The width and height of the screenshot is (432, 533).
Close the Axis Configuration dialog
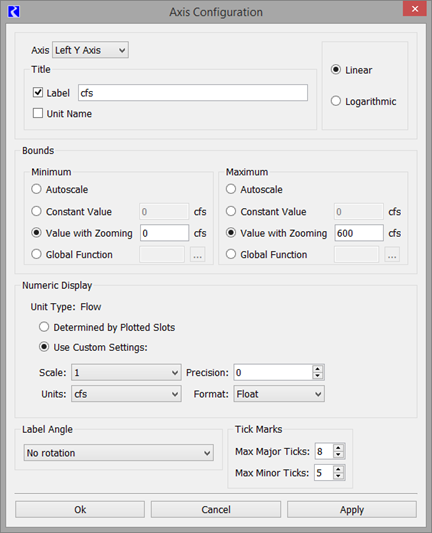tap(415, 9)
